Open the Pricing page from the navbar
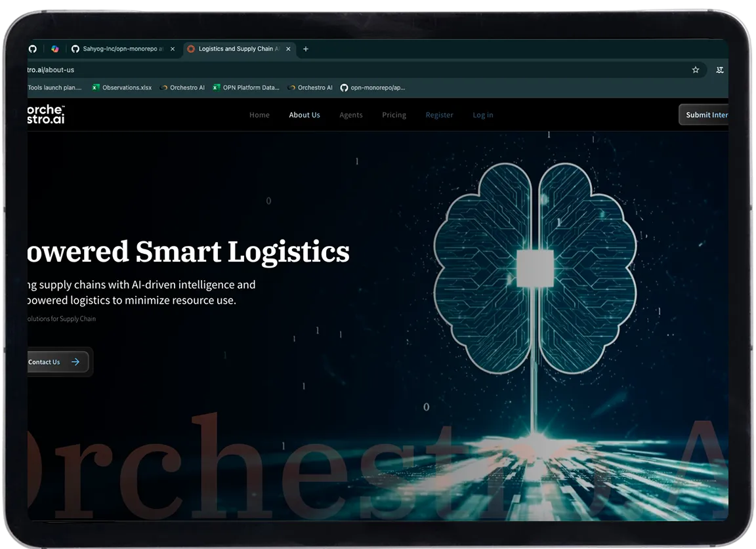 [x=394, y=115]
